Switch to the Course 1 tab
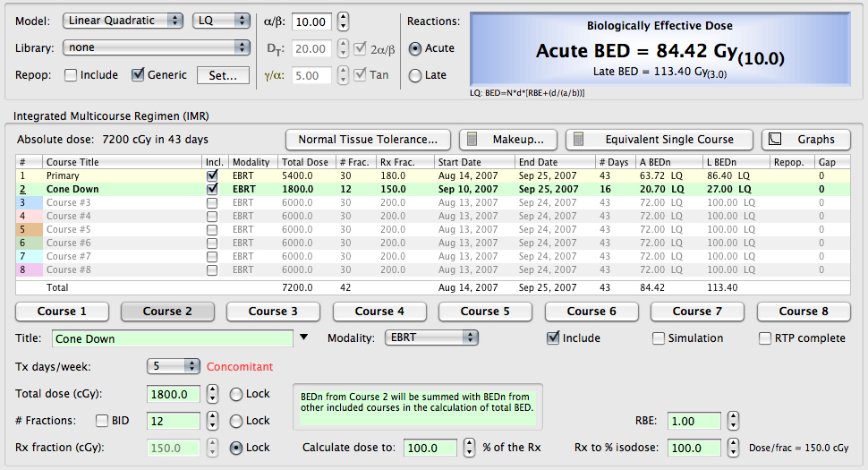Image resolution: width=868 pixels, height=470 pixels. [x=62, y=312]
